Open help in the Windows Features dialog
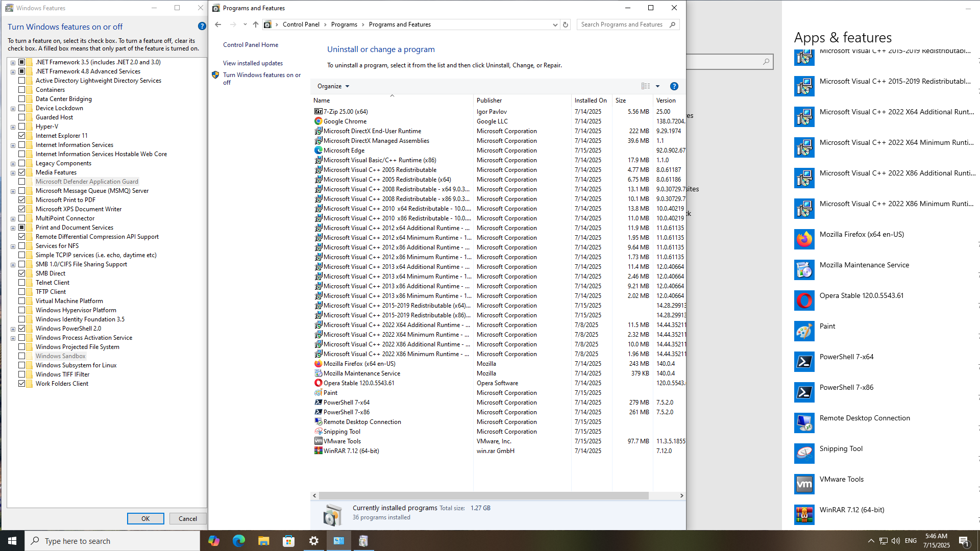 tap(202, 26)
